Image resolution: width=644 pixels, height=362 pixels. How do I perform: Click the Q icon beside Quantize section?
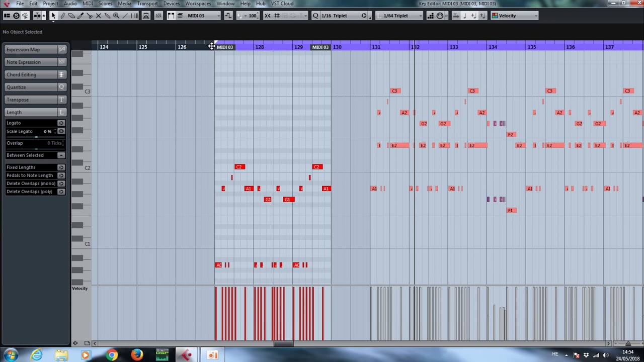tap(62, 87)
